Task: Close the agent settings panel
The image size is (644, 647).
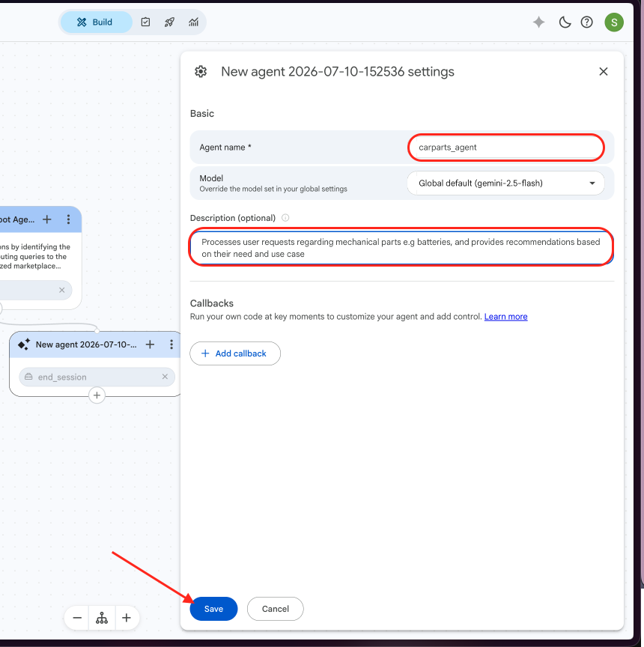Action: [x=603, y=72]
